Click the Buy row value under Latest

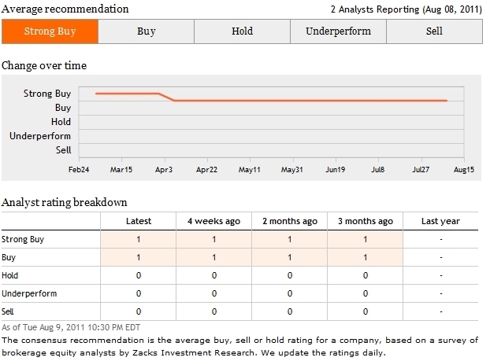138,257
